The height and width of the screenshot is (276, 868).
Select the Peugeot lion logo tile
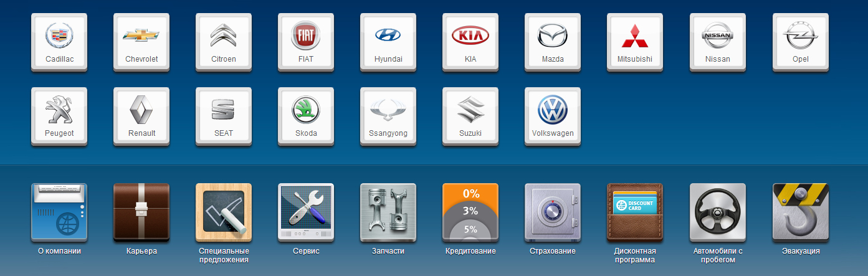point(59,116)
